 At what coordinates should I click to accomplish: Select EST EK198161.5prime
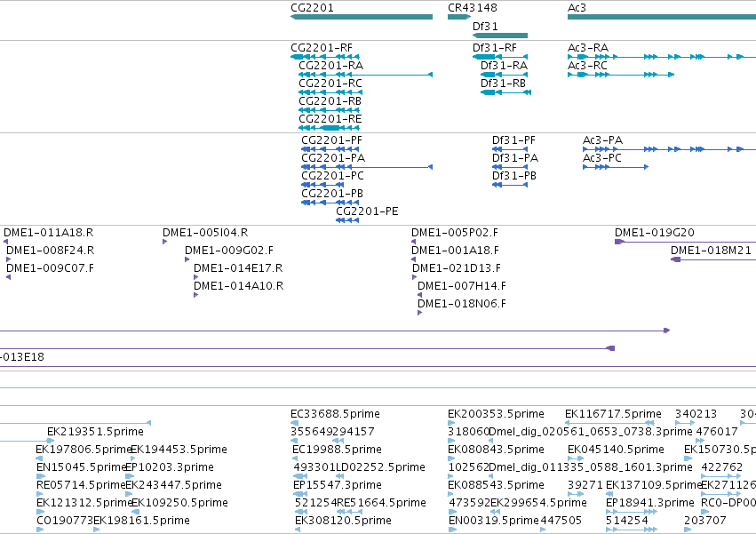[x=141, y=521]
